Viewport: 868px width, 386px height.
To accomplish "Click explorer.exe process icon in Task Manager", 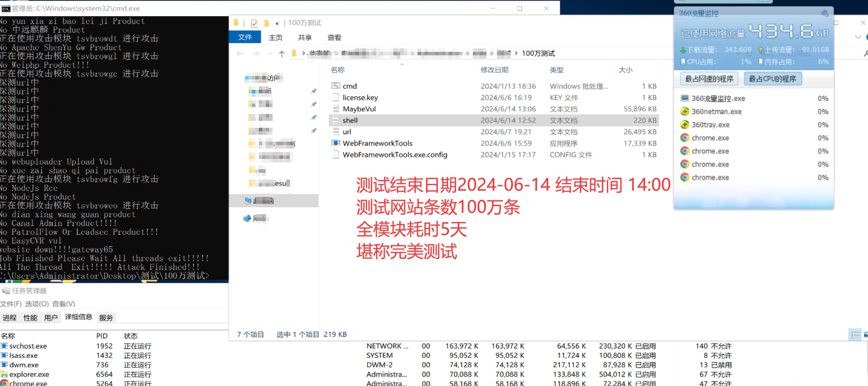I will pos(4,374).
